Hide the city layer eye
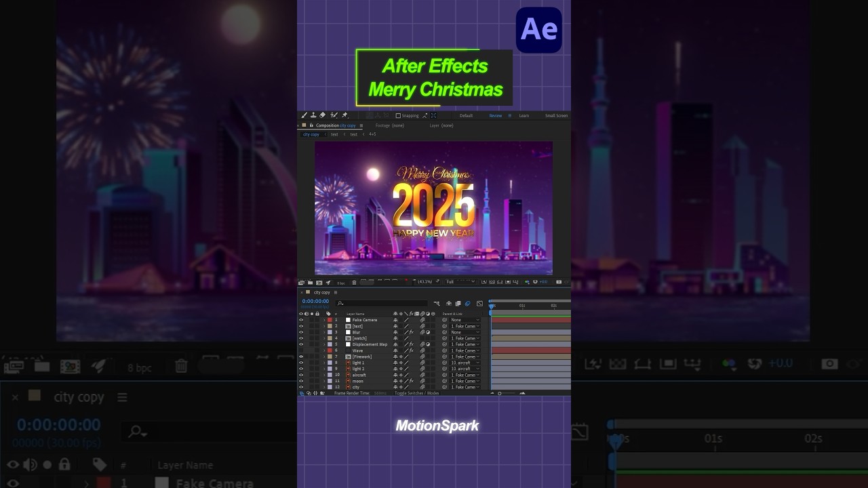Viewport: 868px width, 488px height. (301, 387)
